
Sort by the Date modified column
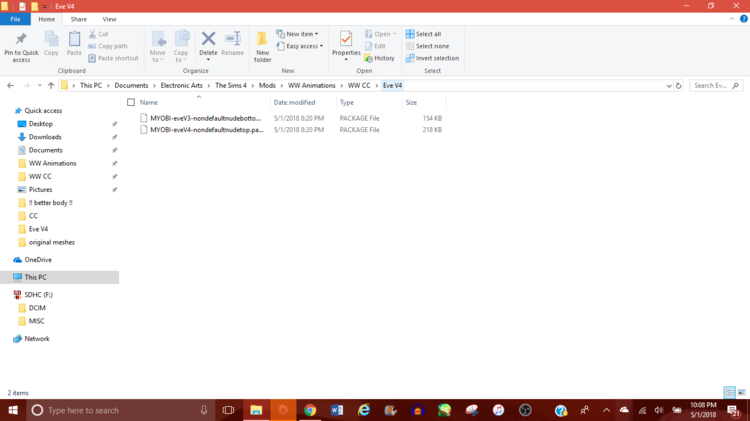pyautogui.click(x=294, y=102)
